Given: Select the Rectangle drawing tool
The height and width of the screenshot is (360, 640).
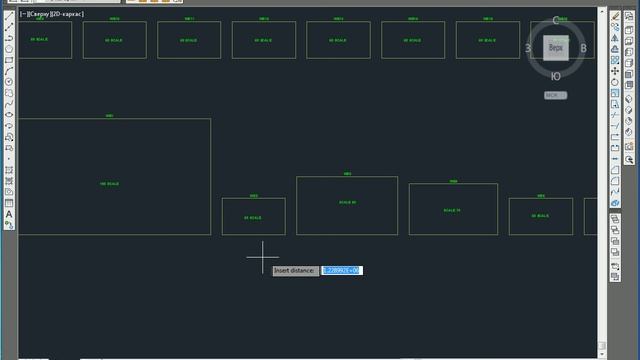Looking at the screenshot, I should [x=9, y=60].
